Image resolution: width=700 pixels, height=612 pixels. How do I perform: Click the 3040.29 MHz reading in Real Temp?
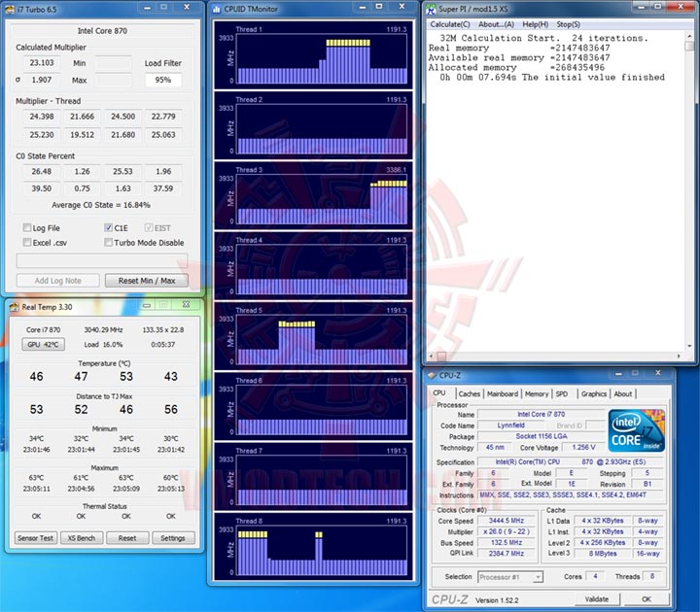click(x=103, y=330)
